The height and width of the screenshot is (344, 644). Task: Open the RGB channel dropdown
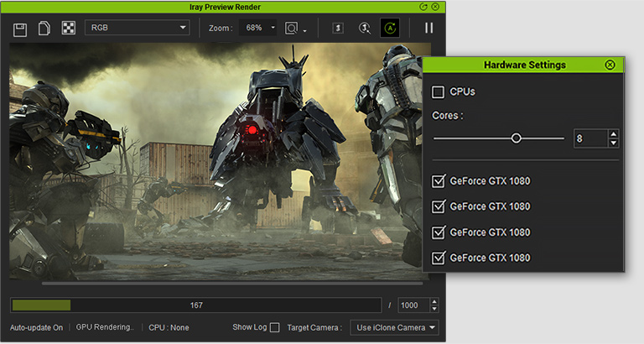pos(138,28)
